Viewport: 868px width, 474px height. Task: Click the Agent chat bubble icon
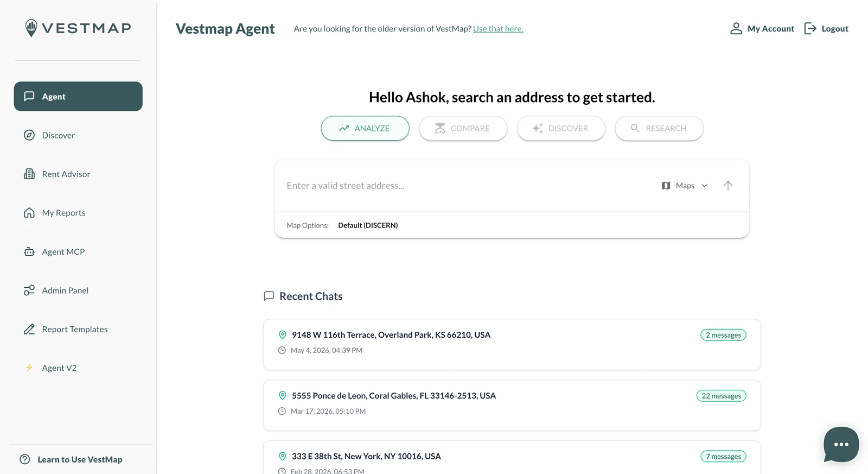point(29,96)
